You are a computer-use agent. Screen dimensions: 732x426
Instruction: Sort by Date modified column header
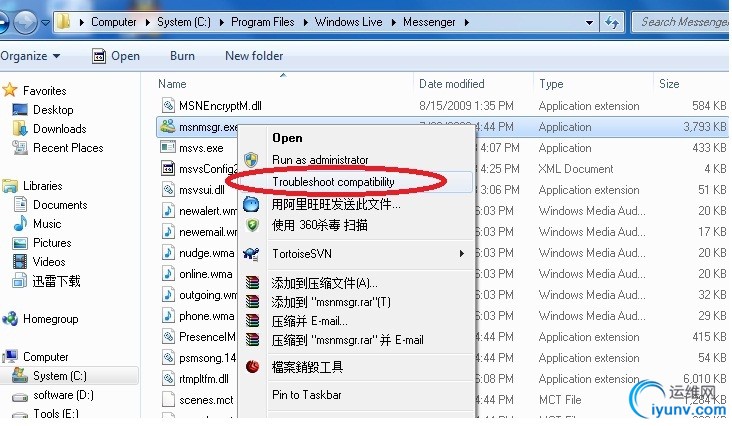coord(451,84)
